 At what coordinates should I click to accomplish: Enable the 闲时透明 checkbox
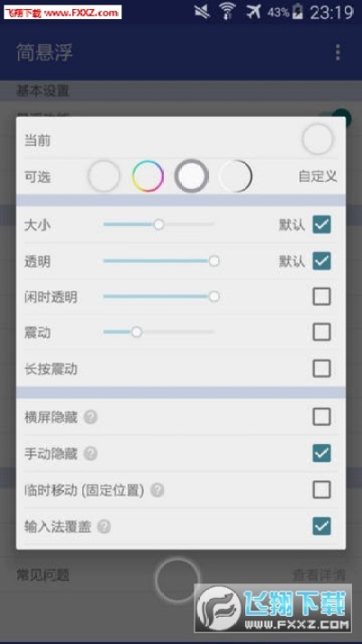click(321, 297)
